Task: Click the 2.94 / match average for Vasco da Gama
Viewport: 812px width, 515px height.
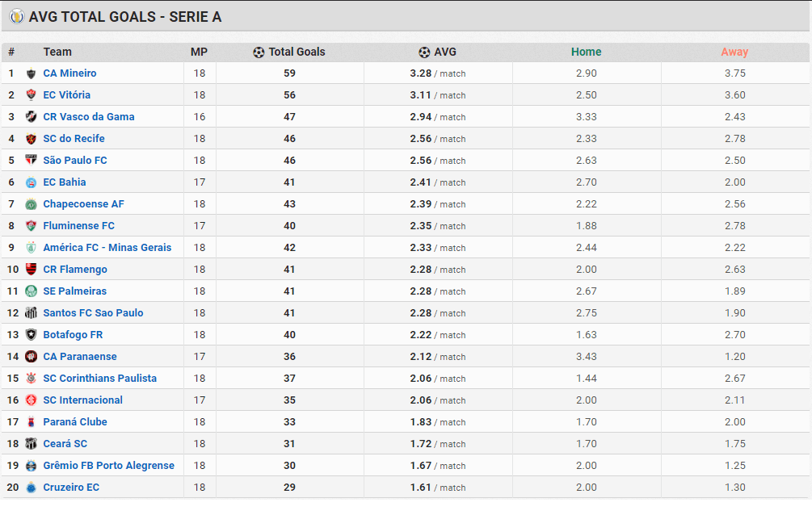Action: (x=438, y=116)
